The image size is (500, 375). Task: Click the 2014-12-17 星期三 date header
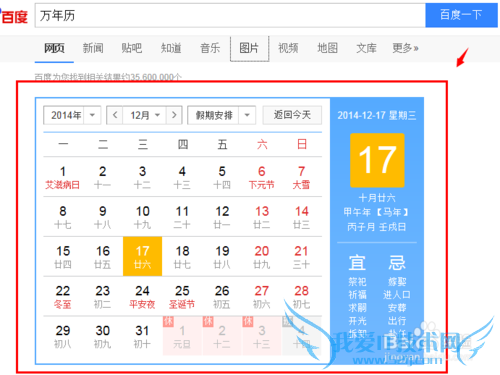(377, 116)
